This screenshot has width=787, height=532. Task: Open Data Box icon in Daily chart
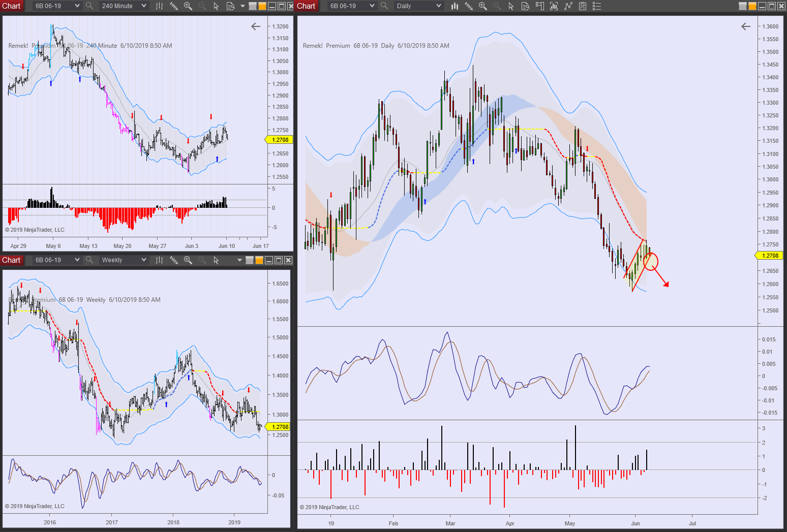pos(525,6)
